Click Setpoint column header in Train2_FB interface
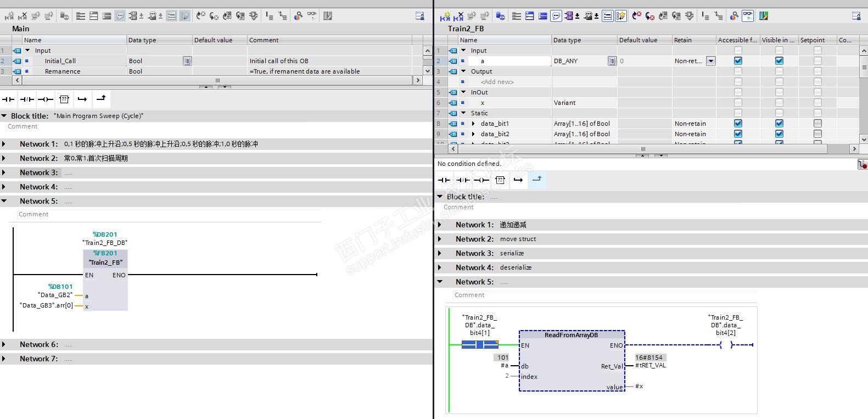 (x=817, y=40)
